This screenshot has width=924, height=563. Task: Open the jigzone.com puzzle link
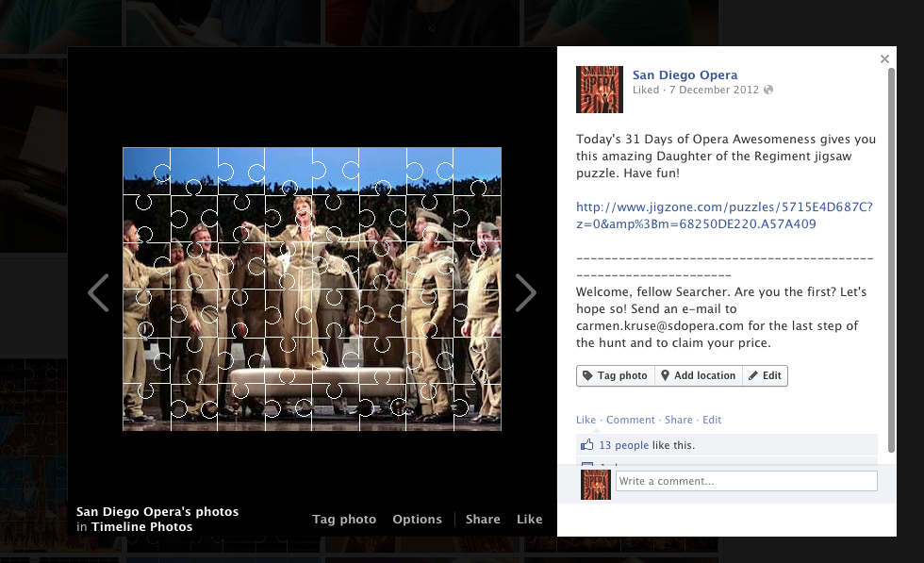point(724,215)
